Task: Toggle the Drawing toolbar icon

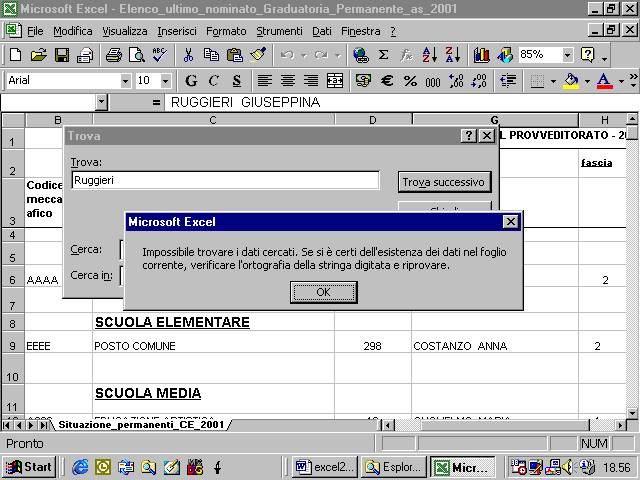Action: click(x=505, y=55)
